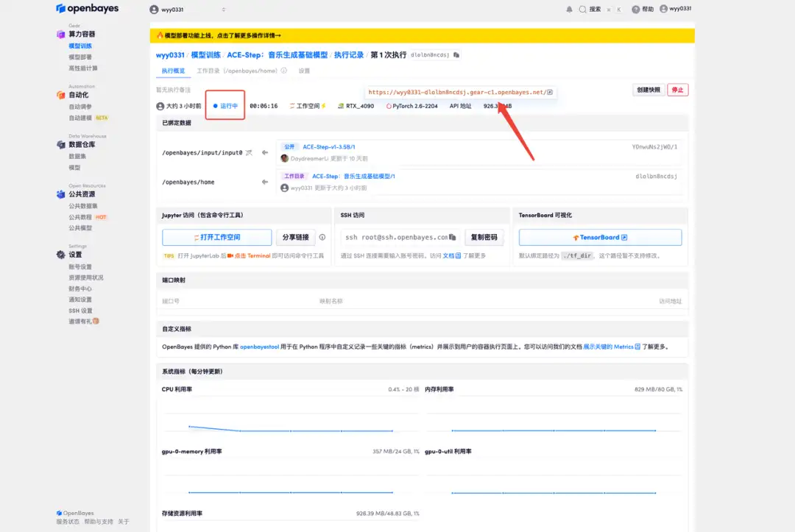
Task: Open 公共教程 HOT in the sidebar
Action: click(x=88, y=217)
